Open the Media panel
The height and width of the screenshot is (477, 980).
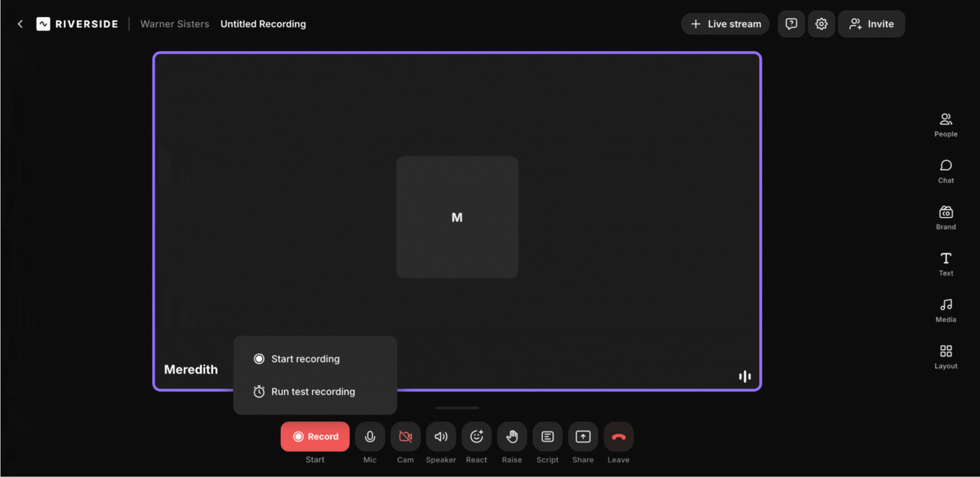(946, 310)
